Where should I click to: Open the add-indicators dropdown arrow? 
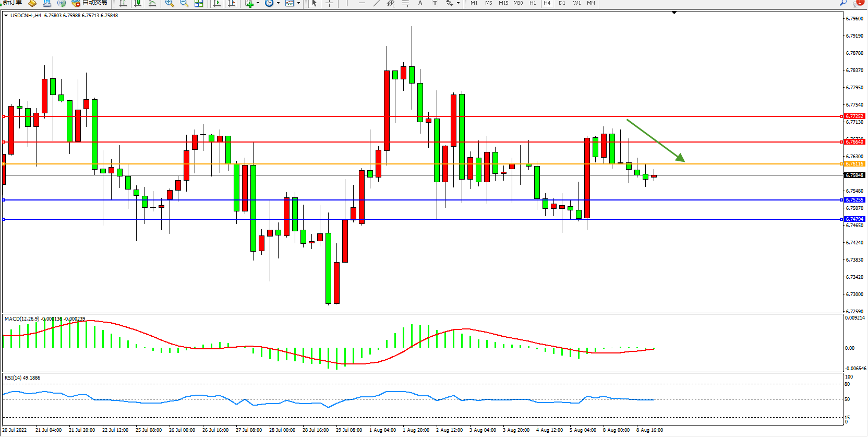[x=258, y=3]
